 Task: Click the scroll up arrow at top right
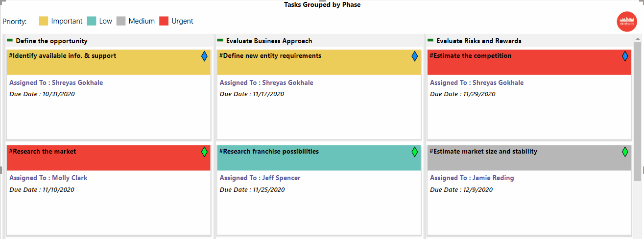click(x=638, y=38)
